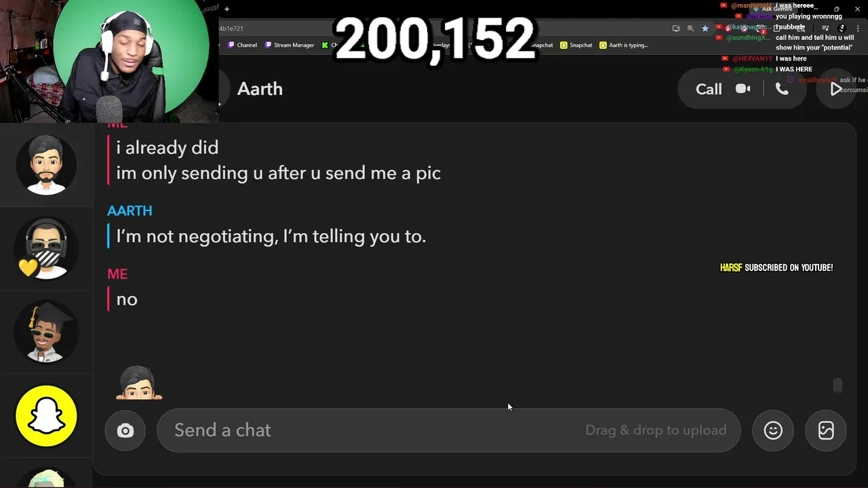
Task: Click Aarth's name in chat header
Action: pos(260,89)
